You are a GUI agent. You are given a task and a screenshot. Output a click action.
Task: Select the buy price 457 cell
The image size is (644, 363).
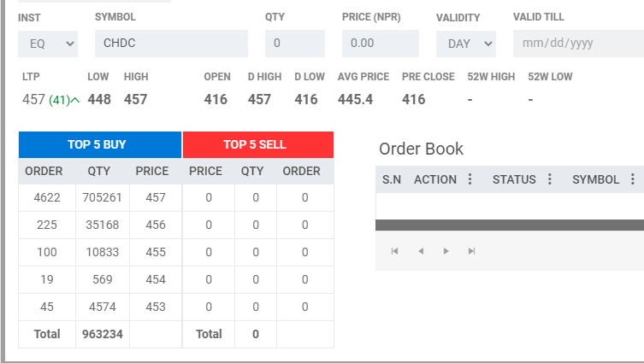pos(155,198)
